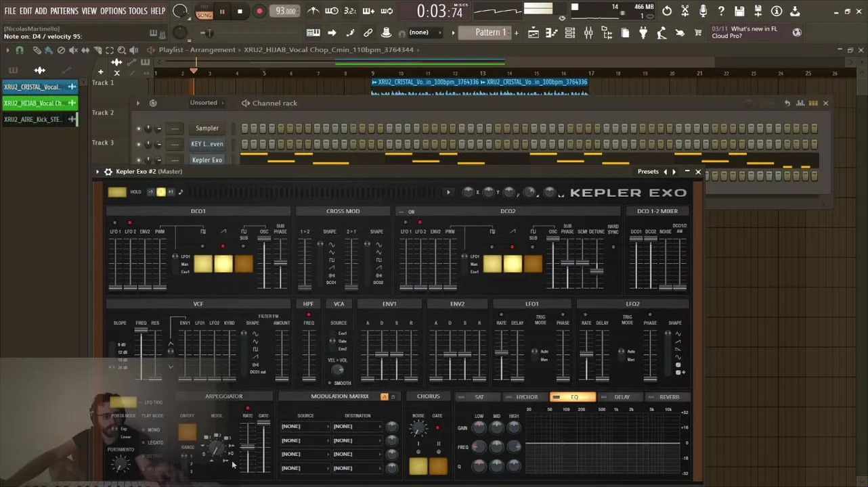The image size is (868, 487).
Task: Select next preset arrow in Kepler Exo
Action: 674,172
